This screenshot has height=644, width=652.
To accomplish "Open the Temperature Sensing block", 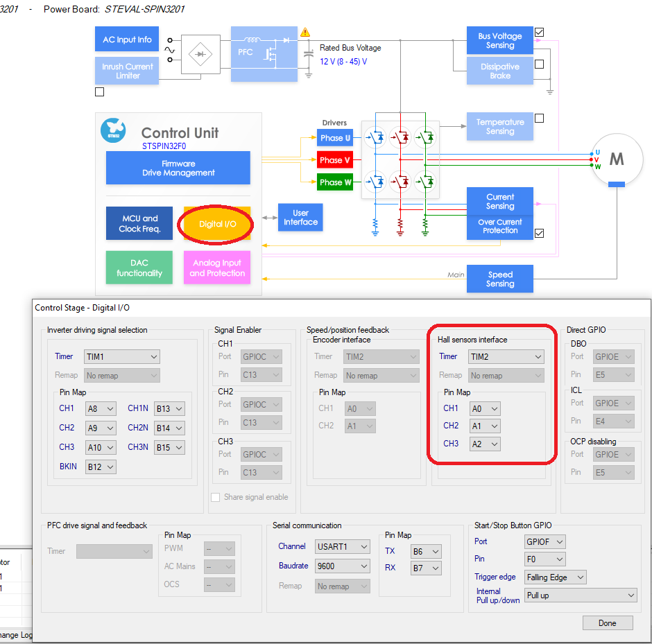I will [x=500, y=126].
